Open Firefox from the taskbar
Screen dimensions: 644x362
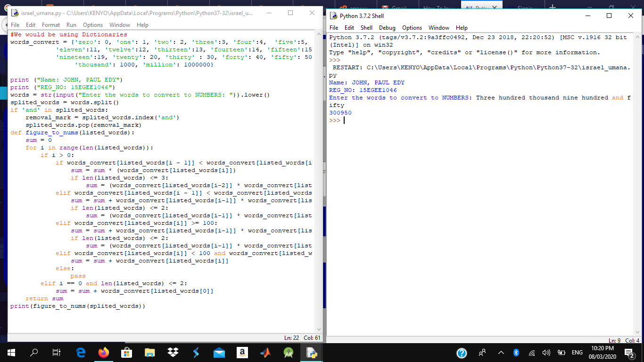click(x=103, y=352)
